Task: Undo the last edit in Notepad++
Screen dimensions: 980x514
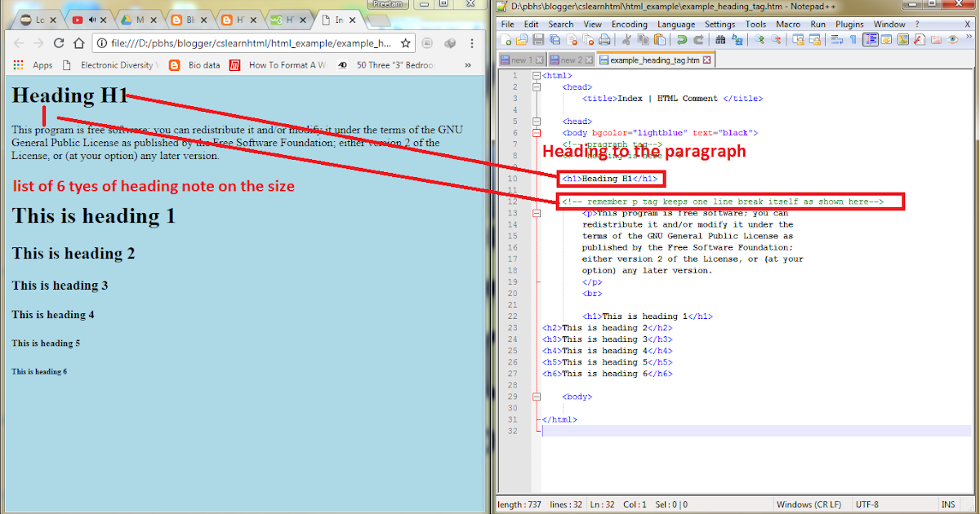Action: 681,38
